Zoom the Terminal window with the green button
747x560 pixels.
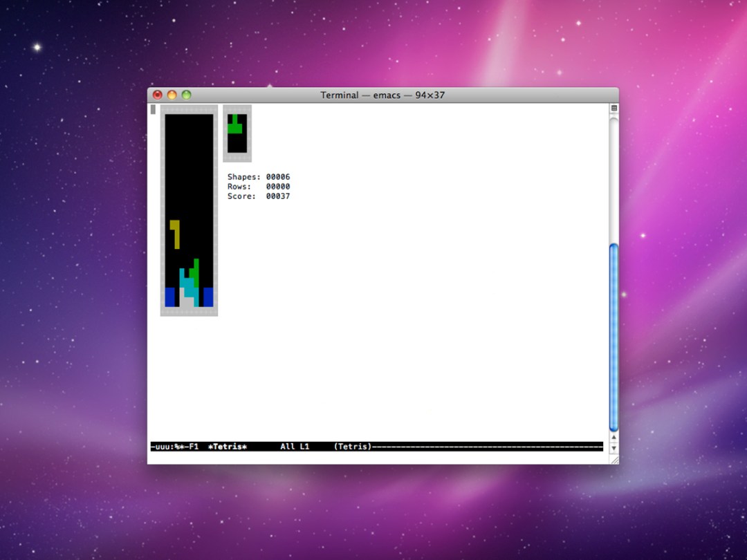click(x=186, y=95)
